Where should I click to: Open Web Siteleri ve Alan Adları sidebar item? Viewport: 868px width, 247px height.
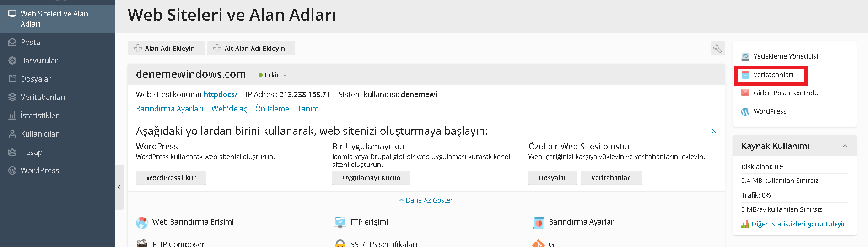58,19
